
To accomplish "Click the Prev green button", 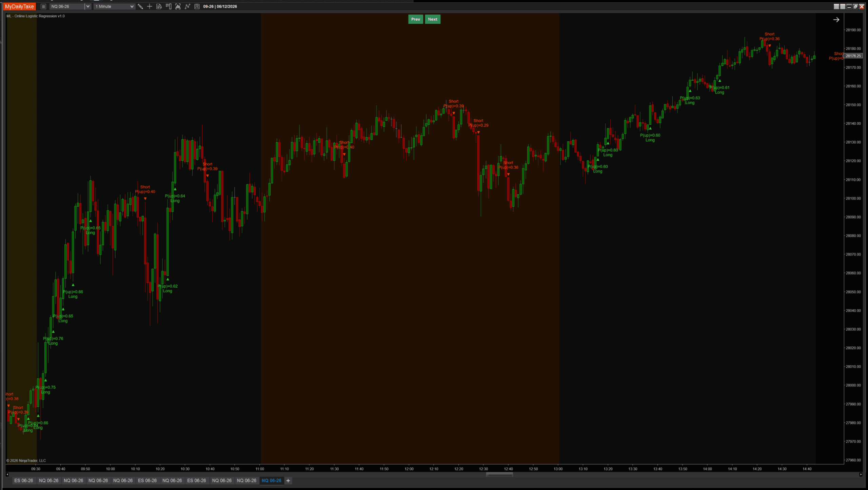I will tap(415, 19).
